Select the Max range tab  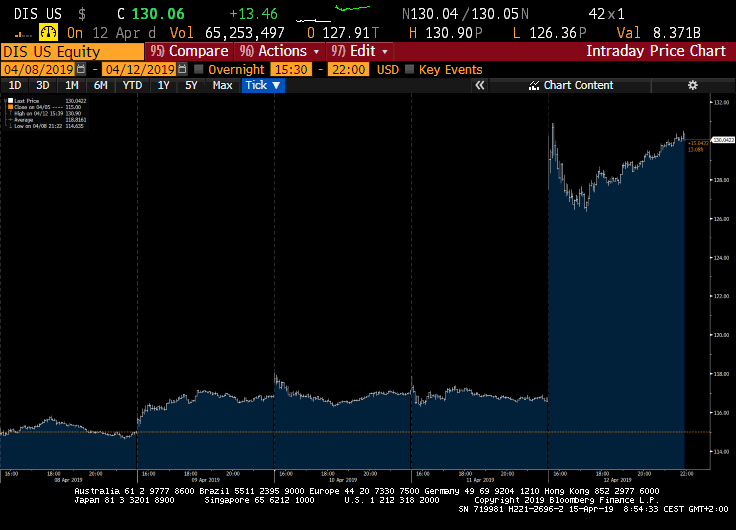222,85
